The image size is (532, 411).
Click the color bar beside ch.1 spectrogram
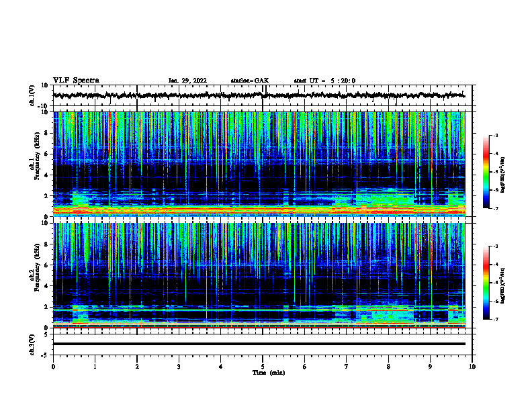[486, 172]
